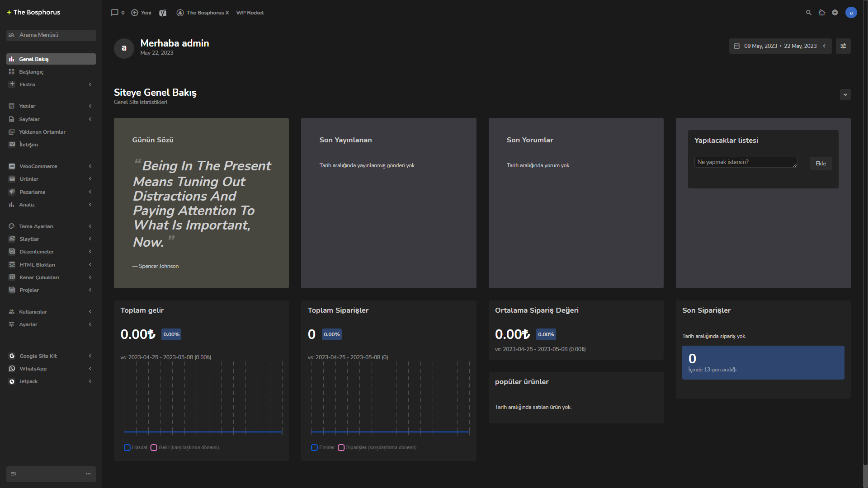Click the Arama Menüsü search field
This screenshot has height=488, width=868.
[51, 35]
